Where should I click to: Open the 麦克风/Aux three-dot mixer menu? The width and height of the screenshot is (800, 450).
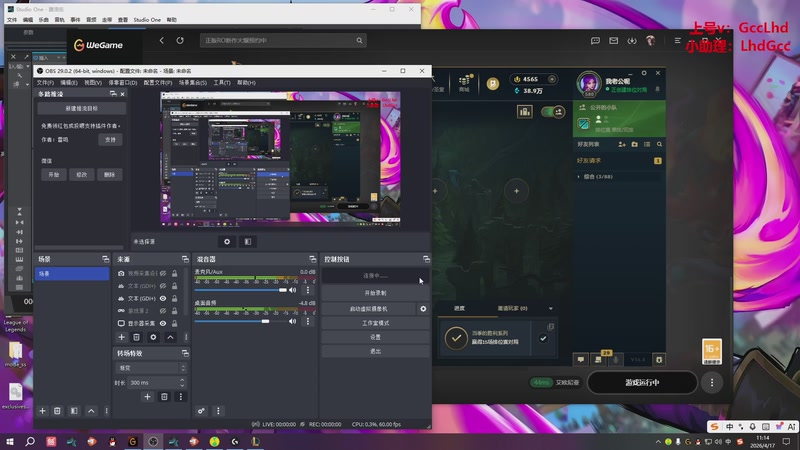tap(308, 290)
